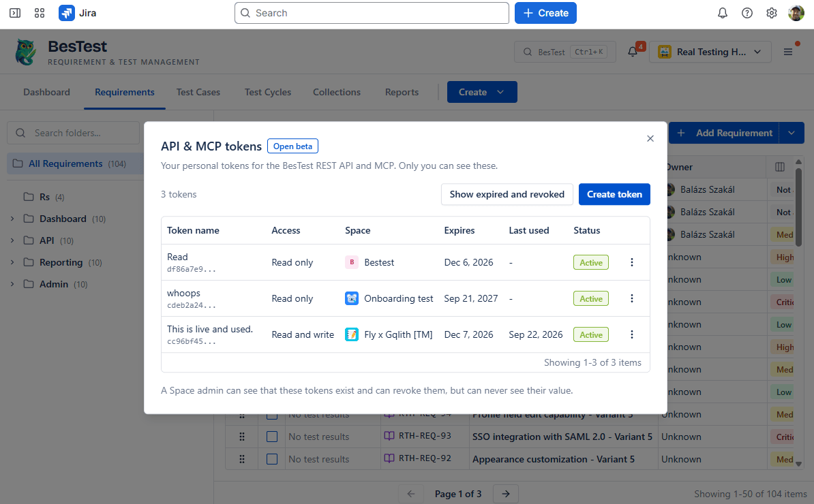The width and height of the screenshot is (814, 504).
Task: Switch to the Requirements tab
Action: pos(125,93)
